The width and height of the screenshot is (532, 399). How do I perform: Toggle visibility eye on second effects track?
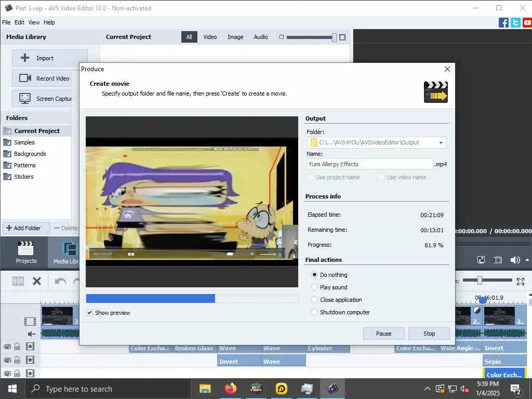7,361
